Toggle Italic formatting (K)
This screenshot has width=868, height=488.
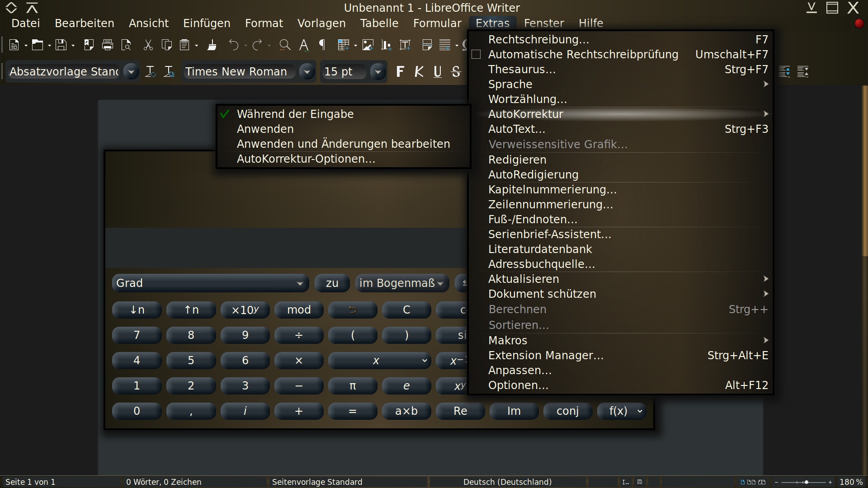coord(419,71)
